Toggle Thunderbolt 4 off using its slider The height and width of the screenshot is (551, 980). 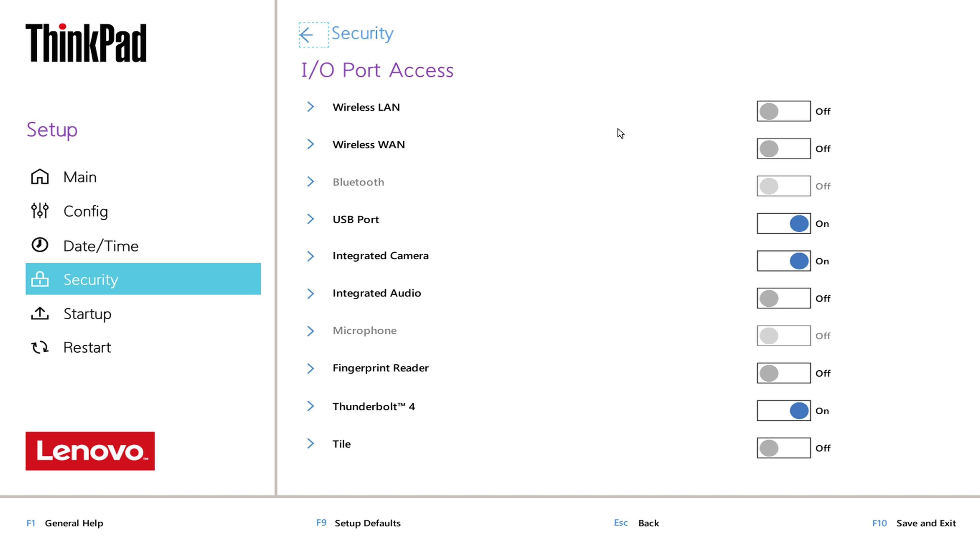(783, 411)
